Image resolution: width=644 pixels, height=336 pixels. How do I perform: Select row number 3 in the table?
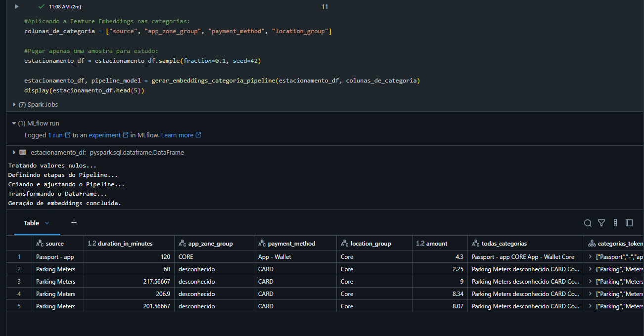coord(19,282)
